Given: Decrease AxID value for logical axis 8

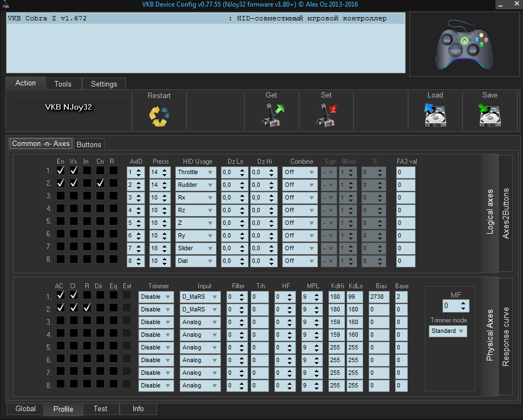Looking at the screenshot, I should (138, 263).
